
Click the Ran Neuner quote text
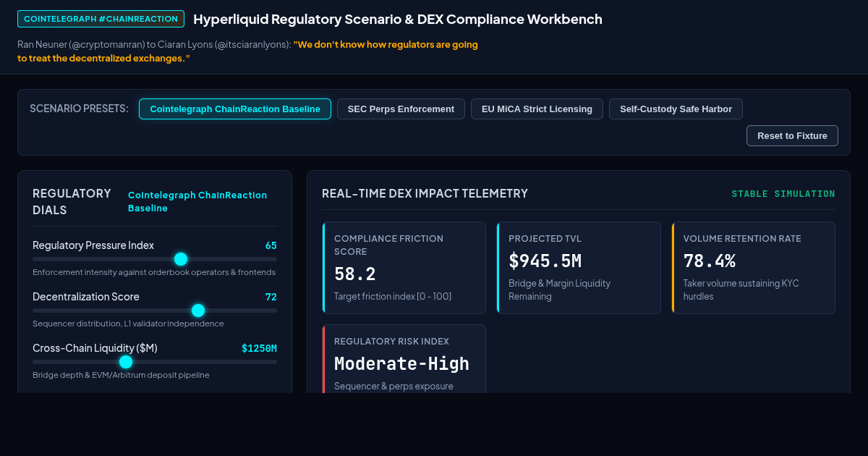tap(247, 51)
